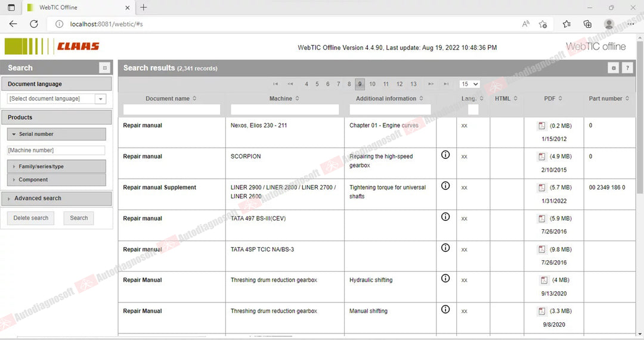
Task: Refresh the browser page
Action: (x=34, y=24)
